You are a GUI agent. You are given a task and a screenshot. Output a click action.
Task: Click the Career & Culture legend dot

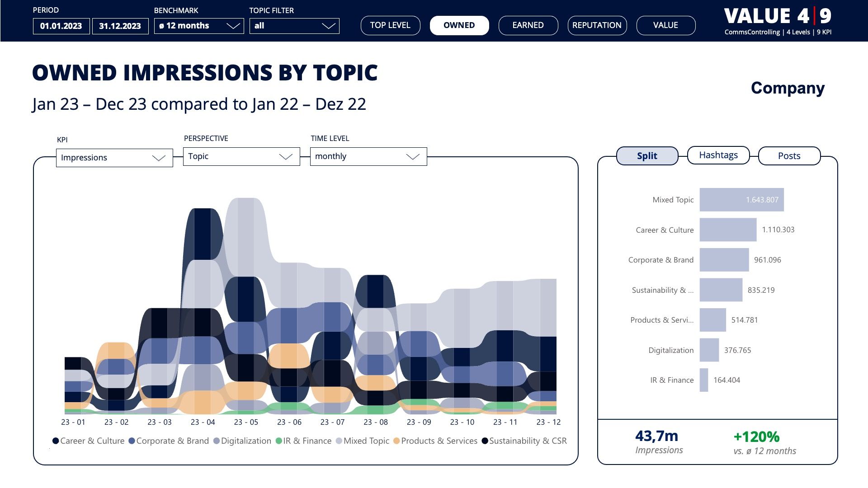56,441
